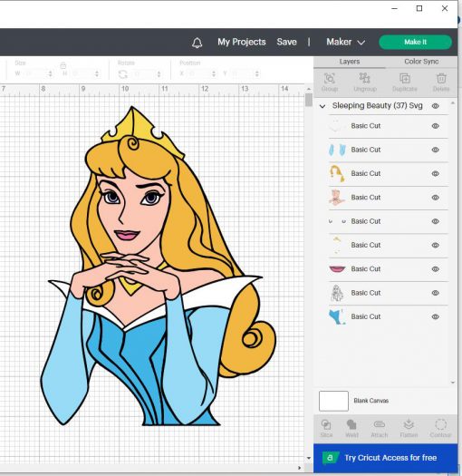Select the yellow hair layer thumbnail
The height and width of the screenshot is (476, 462).
(x=337, y=174)
